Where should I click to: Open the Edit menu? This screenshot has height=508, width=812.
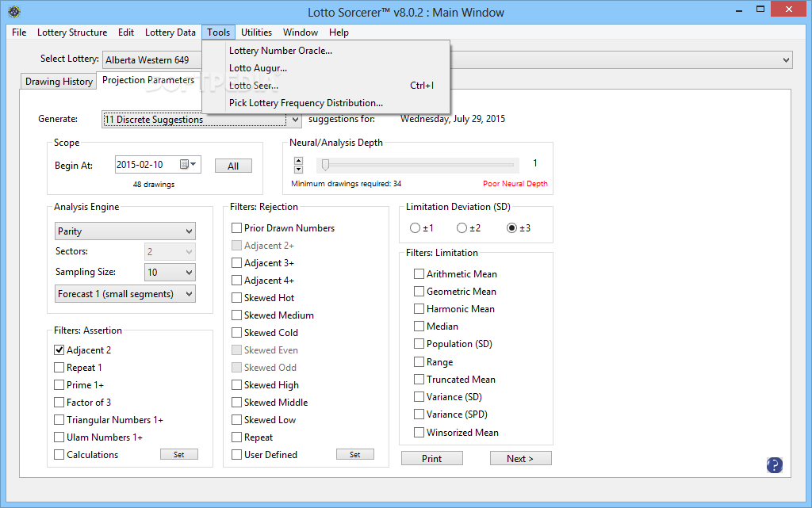point(126,32)
